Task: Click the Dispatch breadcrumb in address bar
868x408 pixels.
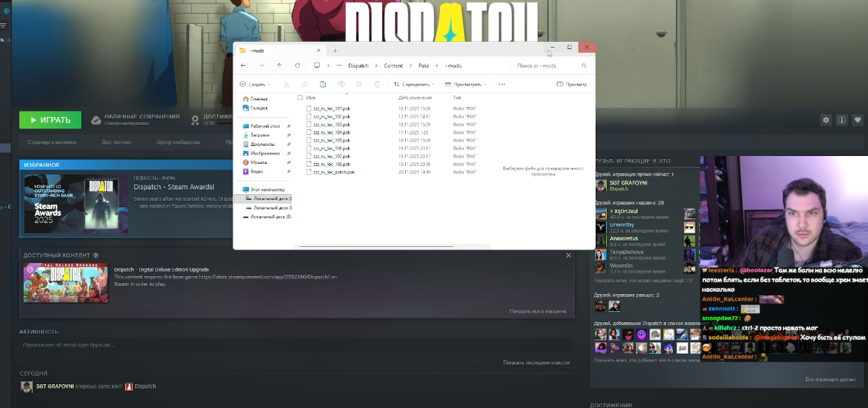Action: (x=358, y=66)
